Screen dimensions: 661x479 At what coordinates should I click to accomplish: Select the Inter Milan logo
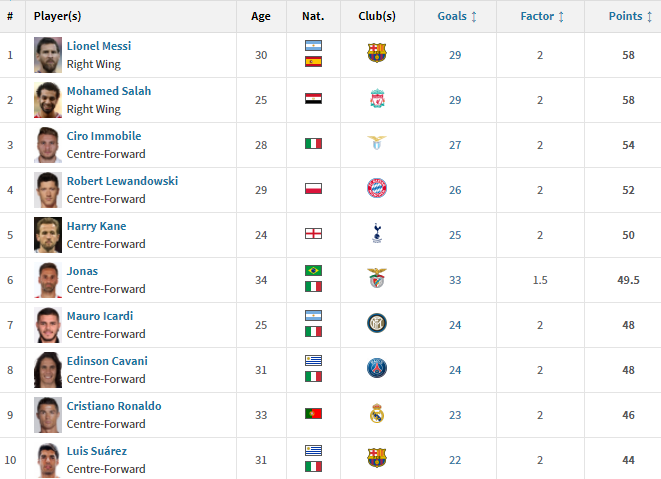point(377,323)
